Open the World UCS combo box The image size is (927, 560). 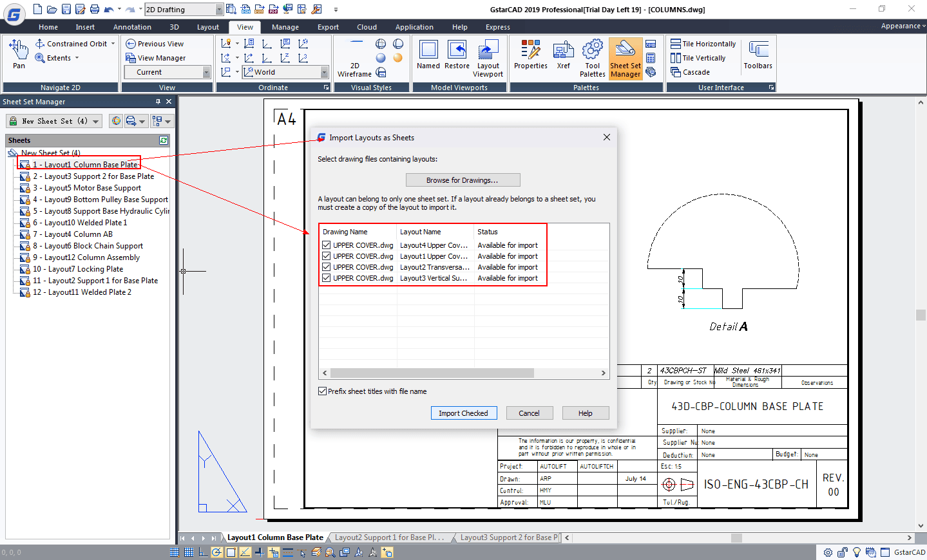coord(285,72)
